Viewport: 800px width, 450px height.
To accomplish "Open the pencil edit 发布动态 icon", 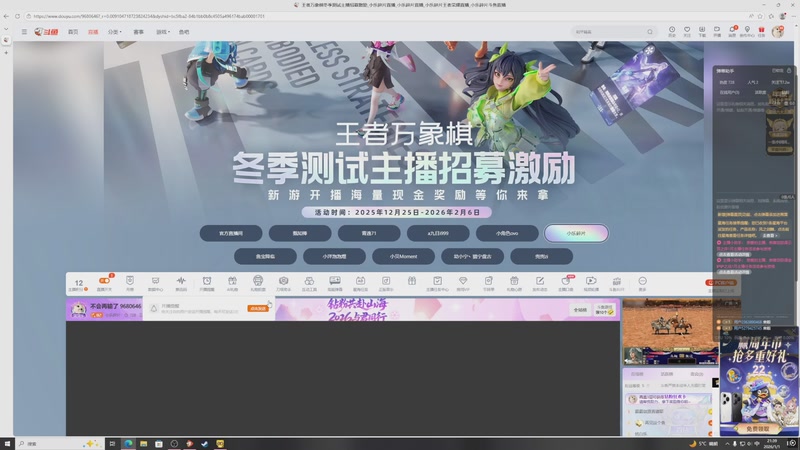I will [x=540, y=281].
